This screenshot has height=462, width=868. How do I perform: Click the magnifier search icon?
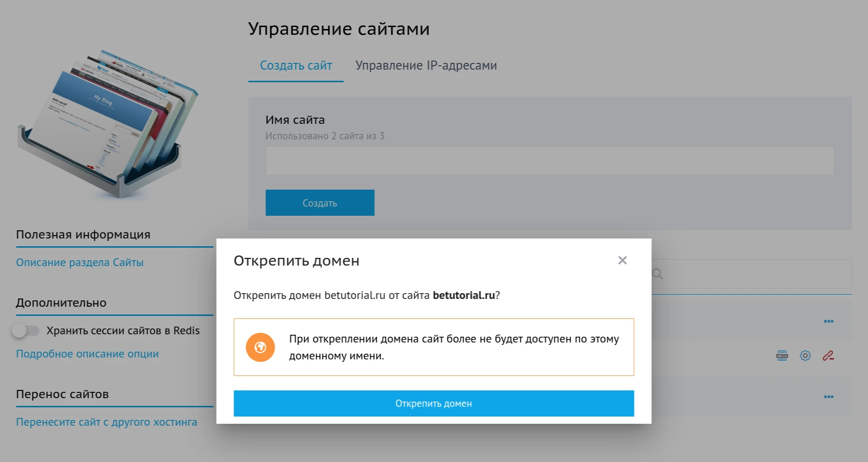point(658,274)
